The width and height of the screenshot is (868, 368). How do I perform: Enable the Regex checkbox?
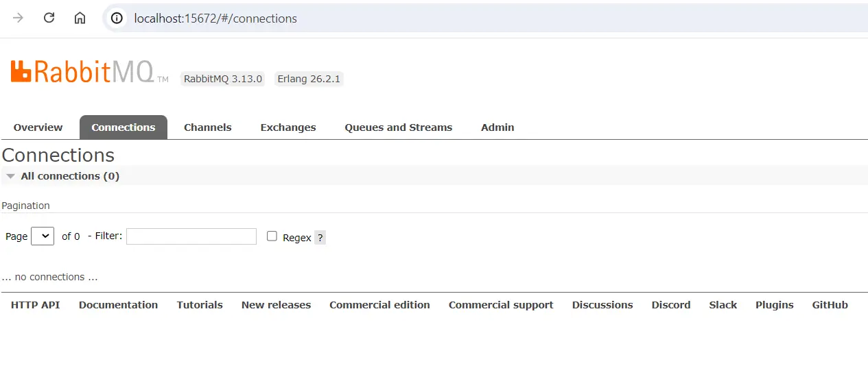272,236
